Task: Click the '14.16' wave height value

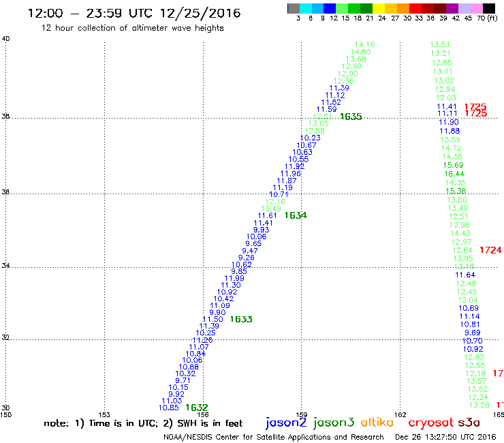Action: [365, 44]
